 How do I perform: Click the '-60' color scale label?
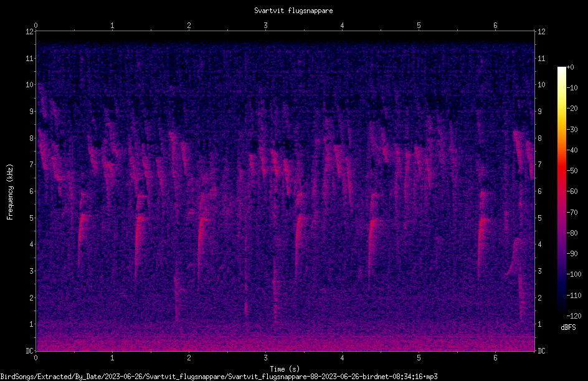[x=572, y=191]
